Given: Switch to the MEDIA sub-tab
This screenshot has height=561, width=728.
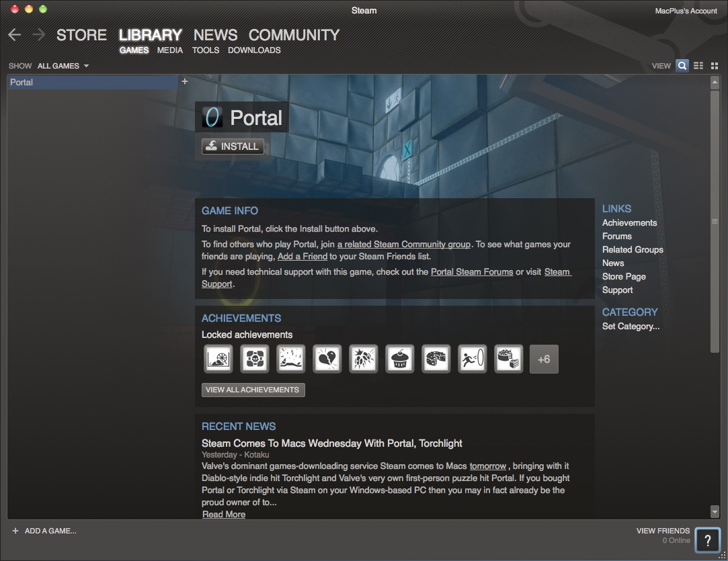Looking at the screenshot, I should click(x=170, y=50).
